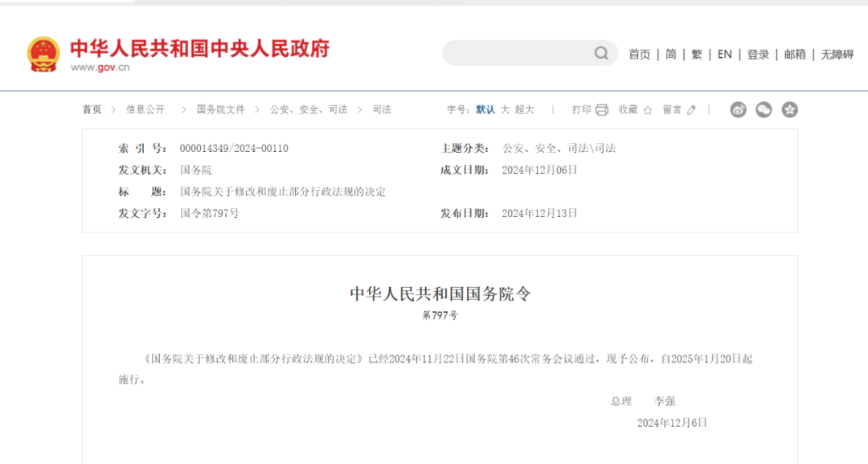Screen dimensions: 868x464
Task: Click the 发布日期 label
Action: [465, 213]
